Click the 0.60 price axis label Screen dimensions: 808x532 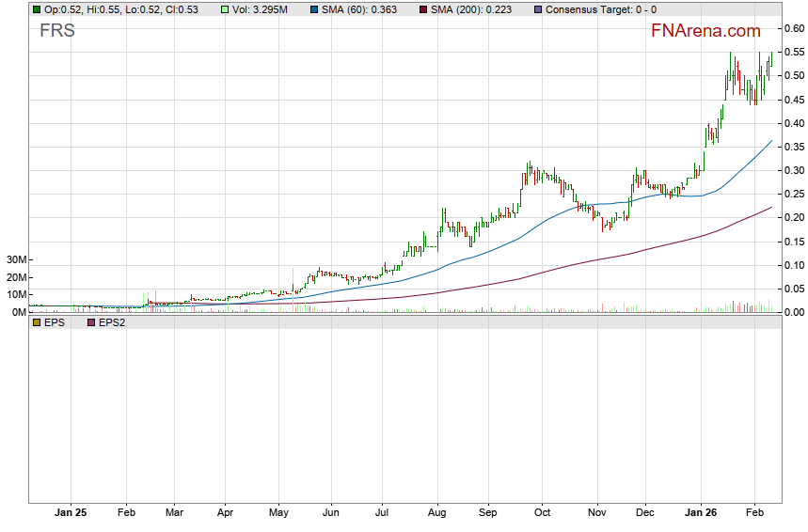pos(794,28)
